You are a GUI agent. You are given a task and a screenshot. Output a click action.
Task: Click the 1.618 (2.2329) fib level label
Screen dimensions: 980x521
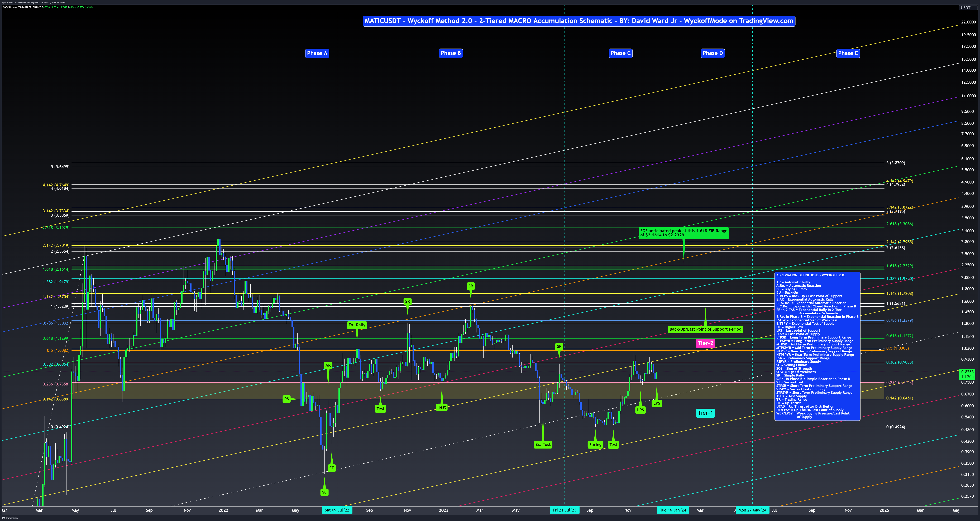[899, 266]
